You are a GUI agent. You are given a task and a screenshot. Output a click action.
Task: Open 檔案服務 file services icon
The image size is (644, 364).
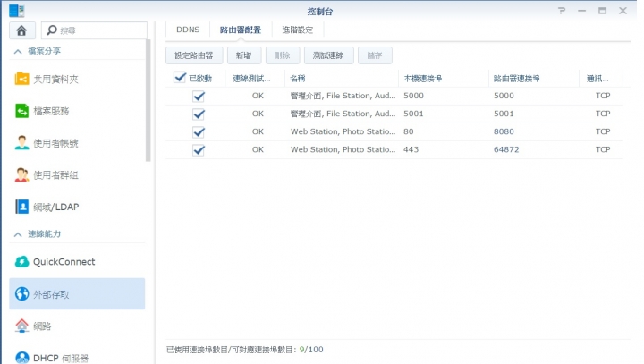pos(21,111)
